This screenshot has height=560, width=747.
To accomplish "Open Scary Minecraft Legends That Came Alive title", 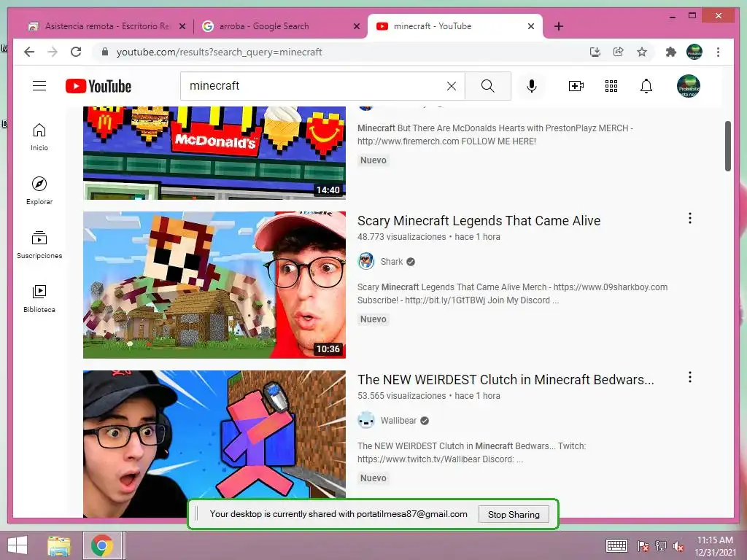I will pos(479,220).
